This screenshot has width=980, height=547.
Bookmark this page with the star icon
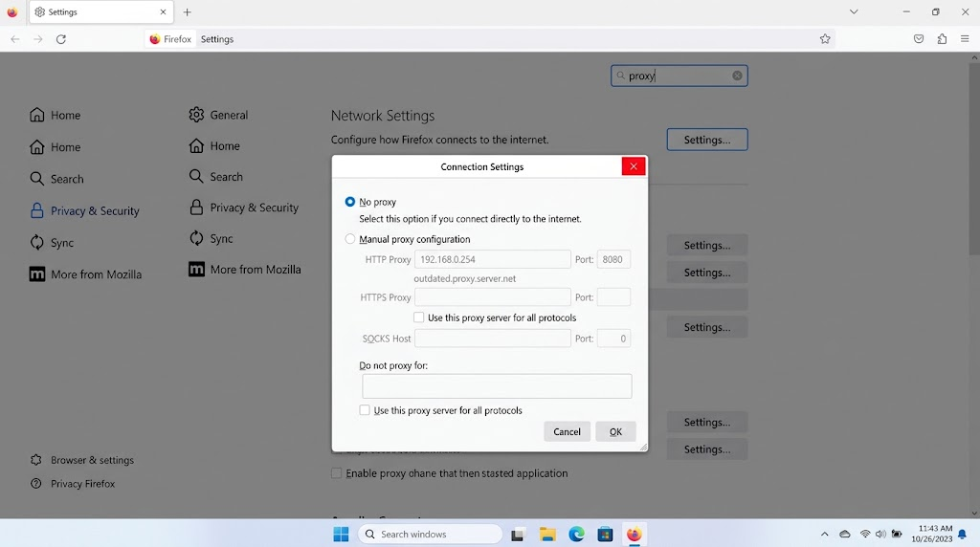pos(825,38)
